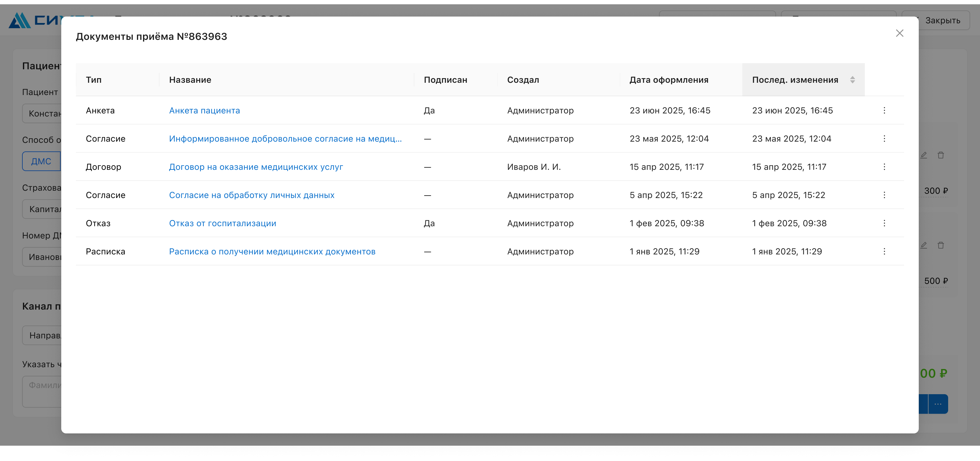
Task: Close the documents modal with the X icon
Action: click(x=899, y=33)
